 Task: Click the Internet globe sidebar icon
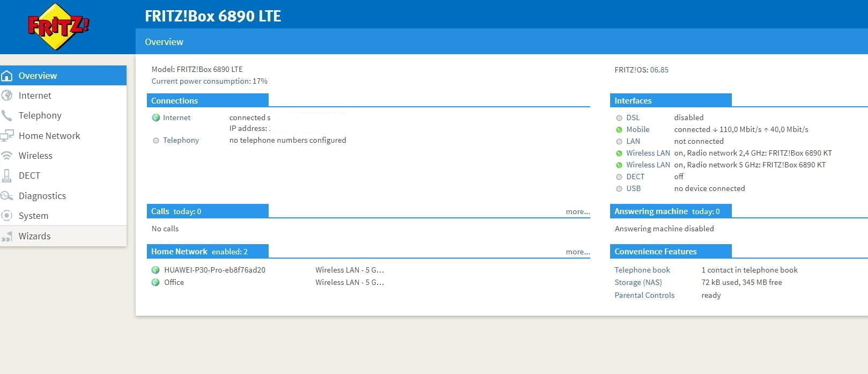click(7, 96)
